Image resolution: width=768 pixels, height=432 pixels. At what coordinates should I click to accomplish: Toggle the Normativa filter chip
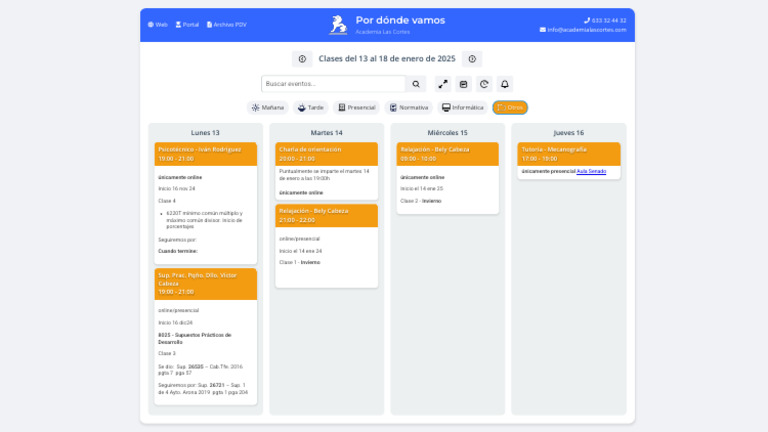[408, 108]
